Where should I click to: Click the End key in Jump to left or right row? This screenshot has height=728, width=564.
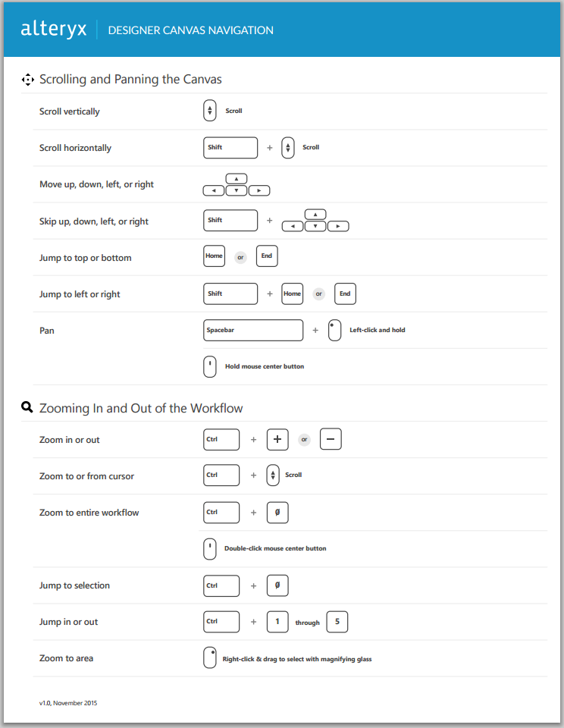pos(345,293)
